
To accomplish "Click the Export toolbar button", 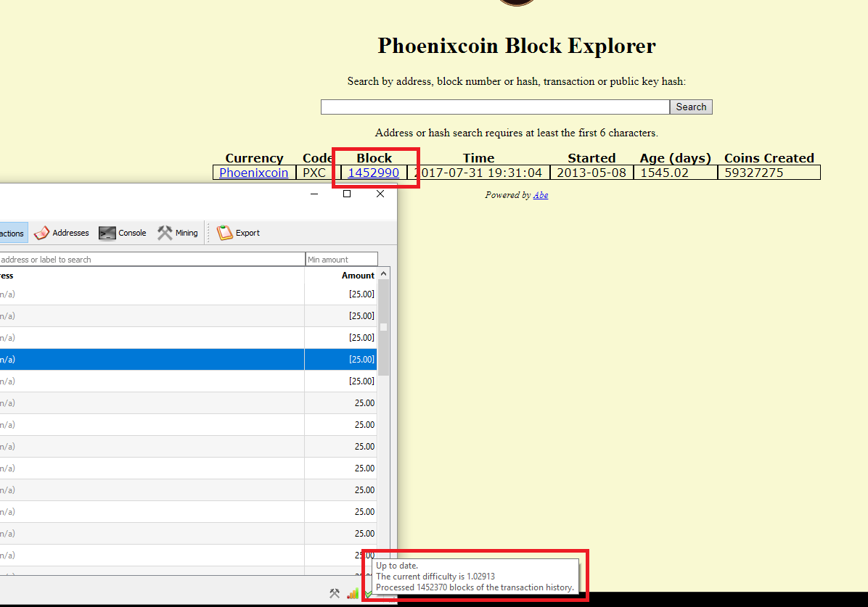I will click(238, 233).
